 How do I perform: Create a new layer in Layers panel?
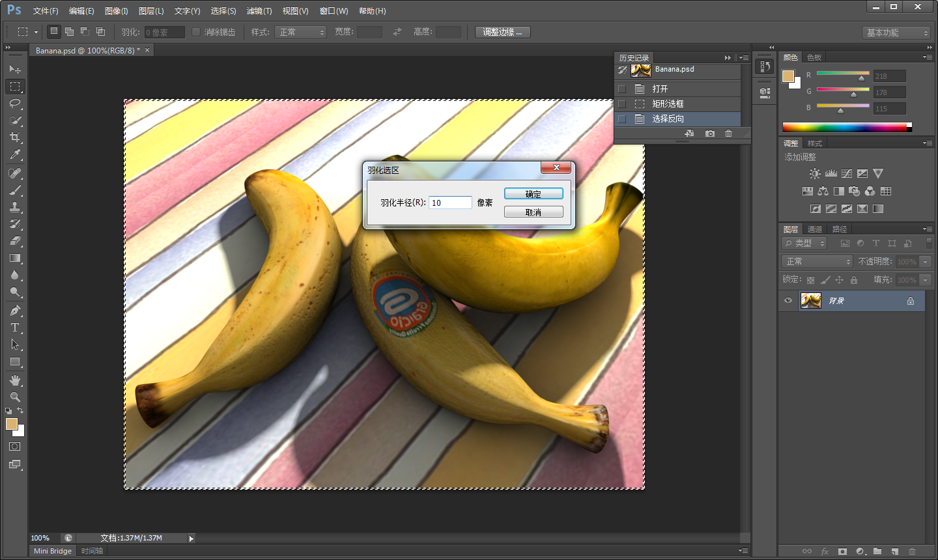pos(895,552)
